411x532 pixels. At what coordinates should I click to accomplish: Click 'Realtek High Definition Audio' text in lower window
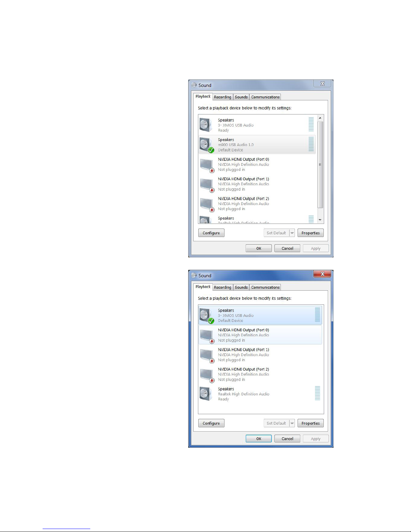(244, 394)
